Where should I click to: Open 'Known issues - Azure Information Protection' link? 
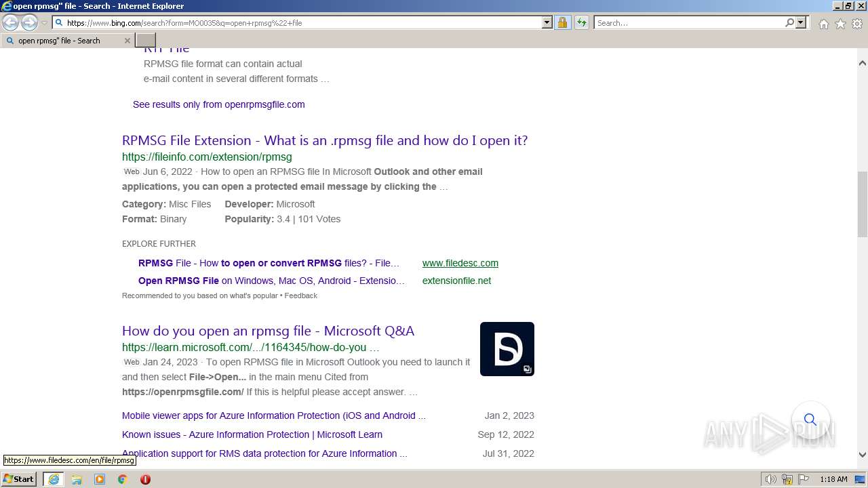252,434
